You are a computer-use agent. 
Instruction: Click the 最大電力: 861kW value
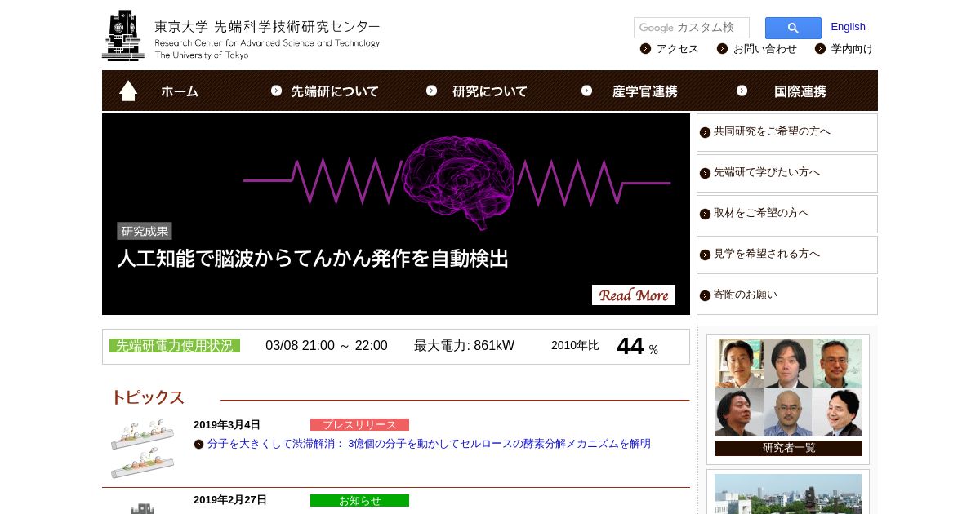click(464, 346)
